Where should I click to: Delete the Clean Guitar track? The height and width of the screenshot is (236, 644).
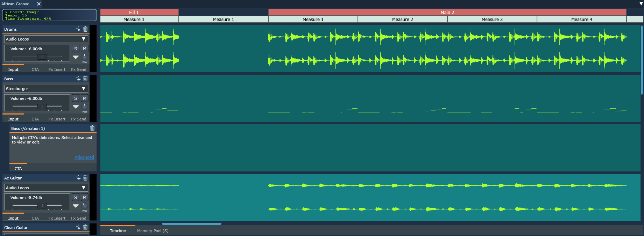pyautogui.click(x=85, y=228)
